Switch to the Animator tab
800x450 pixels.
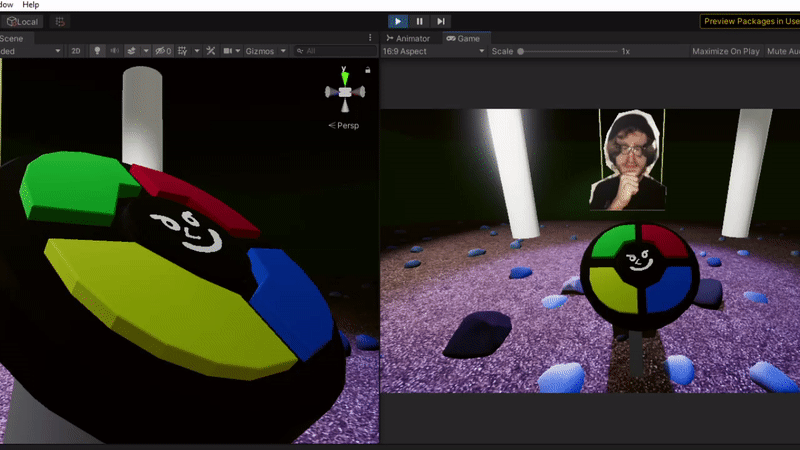click(x=408, y=38)
